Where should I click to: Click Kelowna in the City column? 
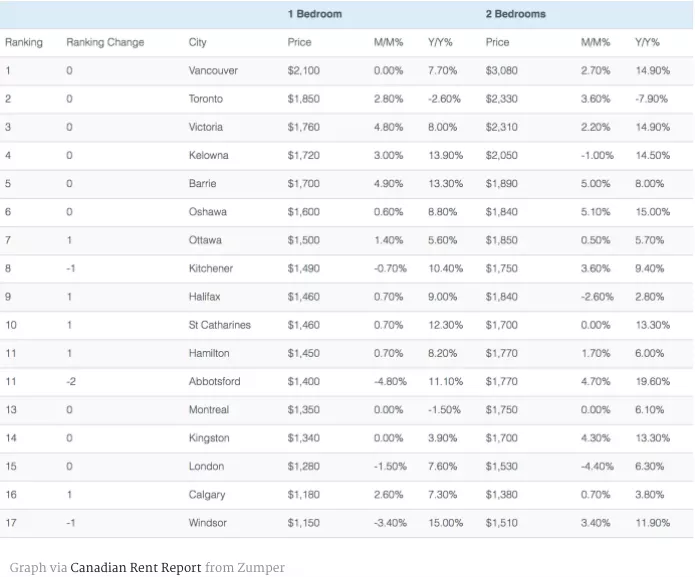pyautogui.click(x=208, y=156)
